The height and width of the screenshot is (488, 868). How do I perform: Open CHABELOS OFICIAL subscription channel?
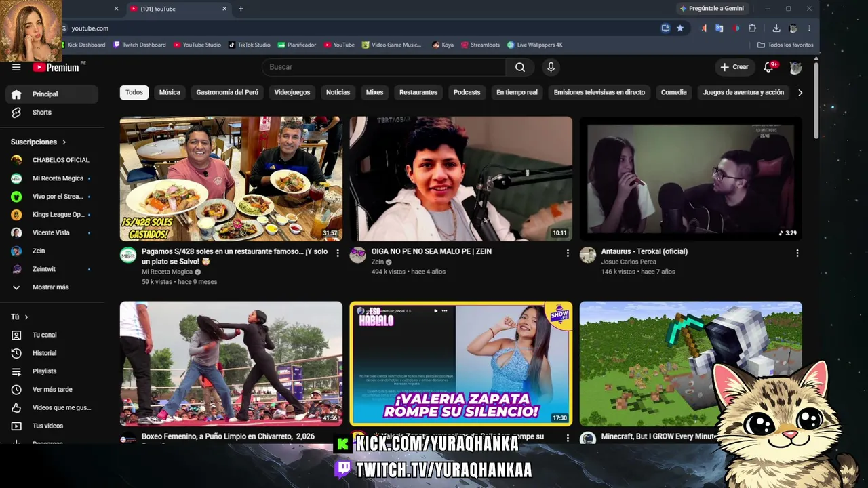point(52,160)
